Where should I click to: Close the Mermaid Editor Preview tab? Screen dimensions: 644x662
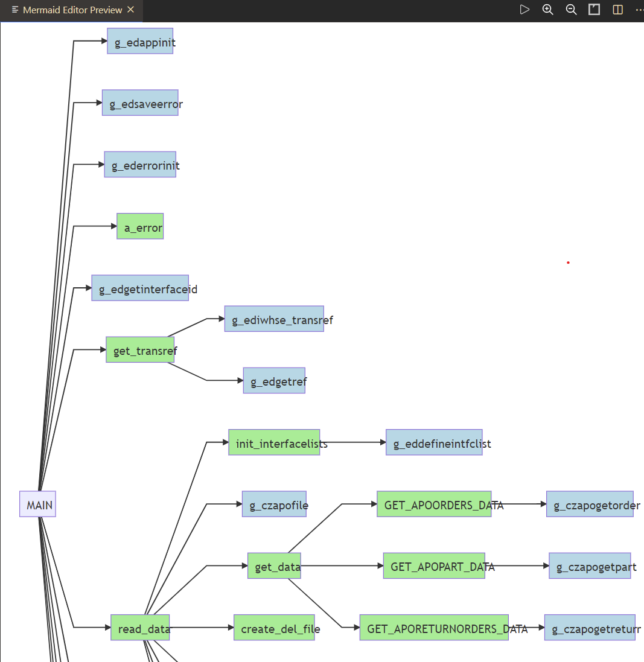tap(130, 10)
